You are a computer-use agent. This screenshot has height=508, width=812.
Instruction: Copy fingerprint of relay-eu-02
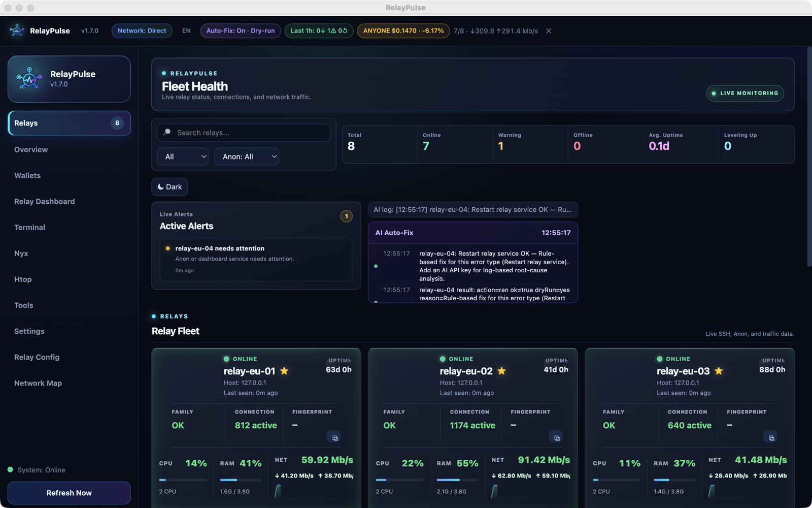[x=556, y=437]
